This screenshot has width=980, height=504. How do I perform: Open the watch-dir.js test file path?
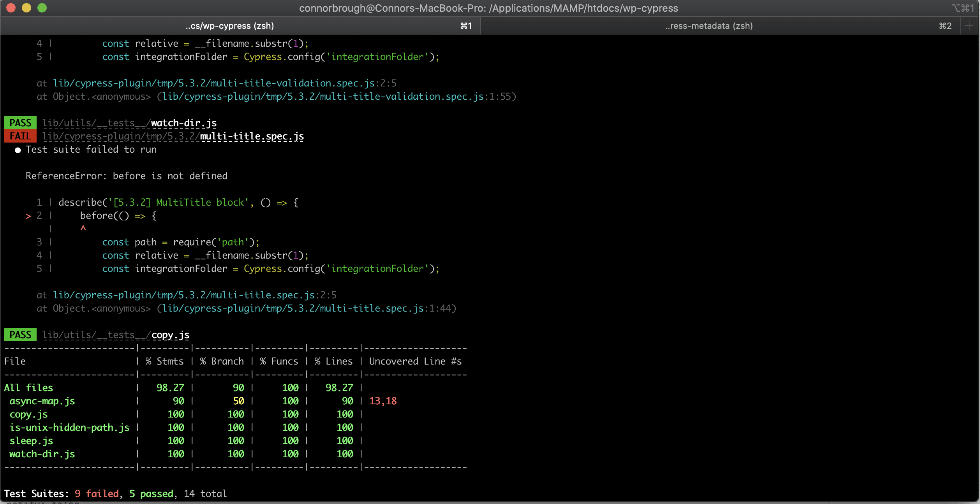point(129,123)
